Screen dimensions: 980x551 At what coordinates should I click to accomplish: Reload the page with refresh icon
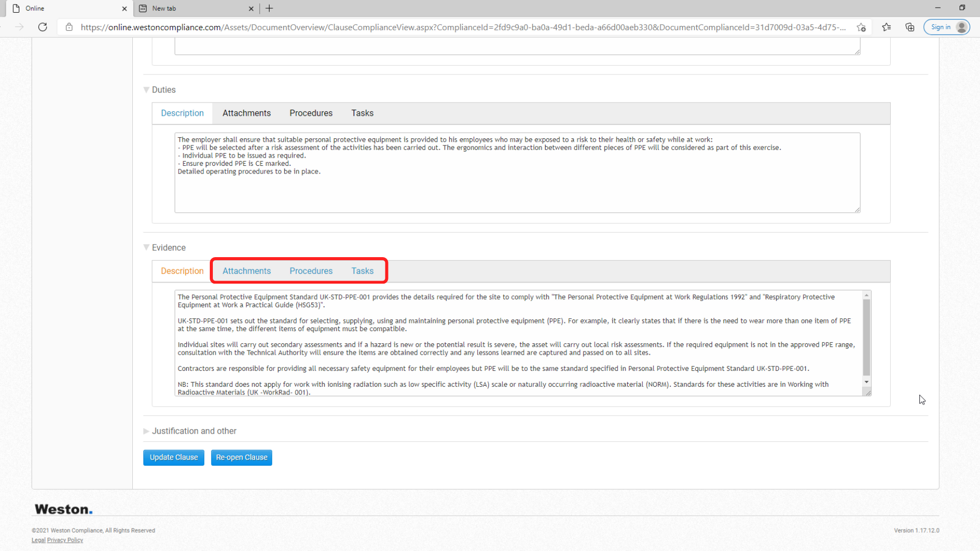[43, 27]
